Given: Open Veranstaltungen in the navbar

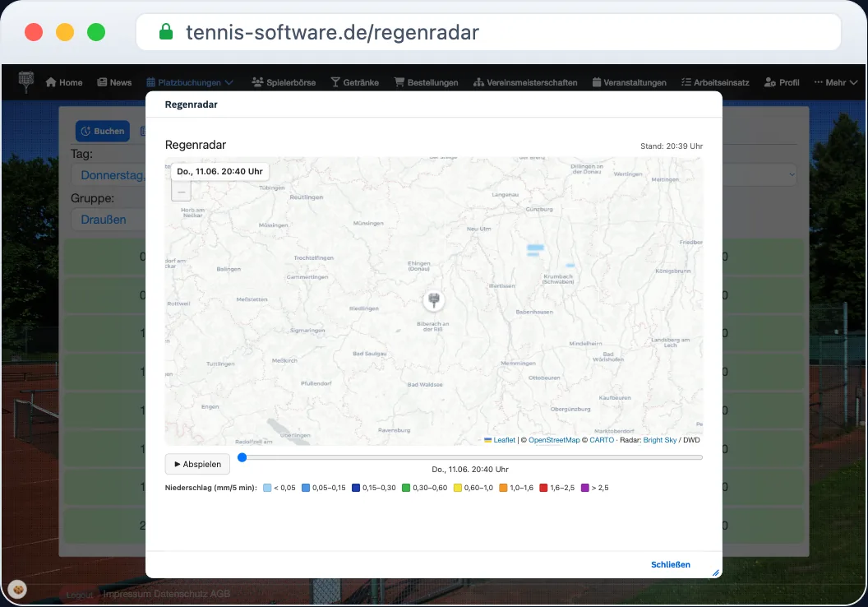Looking at the screenshot, I should [630, 82].
